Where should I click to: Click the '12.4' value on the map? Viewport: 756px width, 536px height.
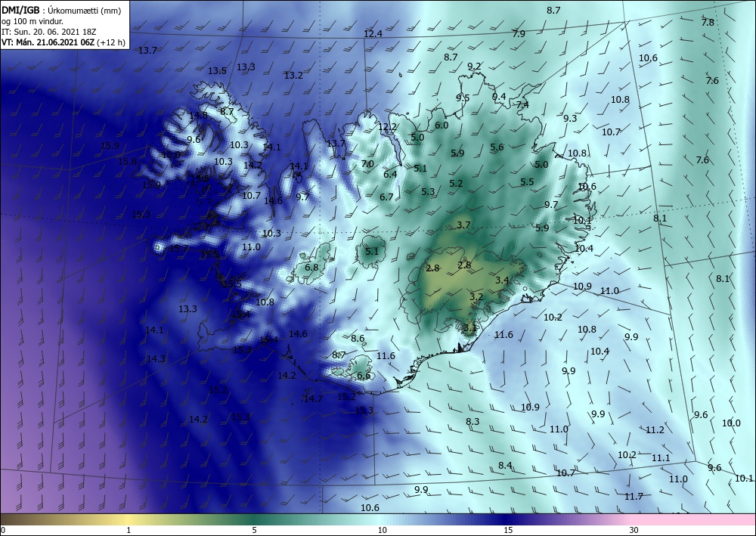point(373,34)
